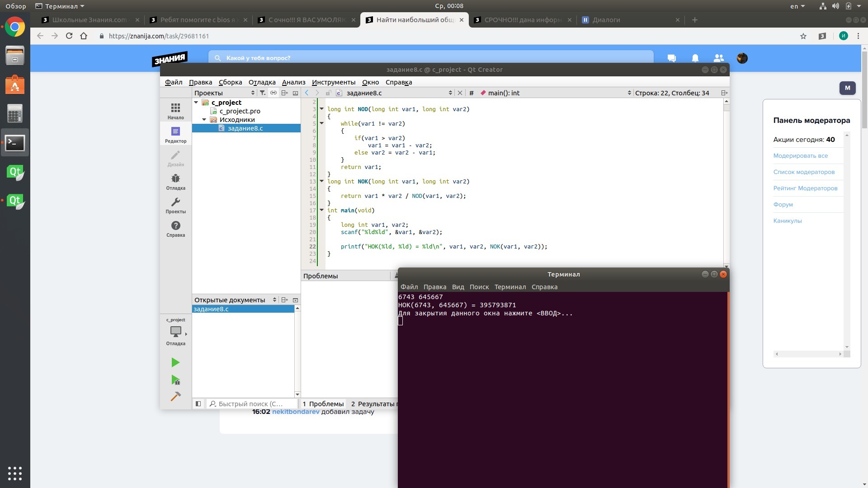Toggle editor synchronization link icon
Screen dimensions: 868x488
click(x=274, y=93)
